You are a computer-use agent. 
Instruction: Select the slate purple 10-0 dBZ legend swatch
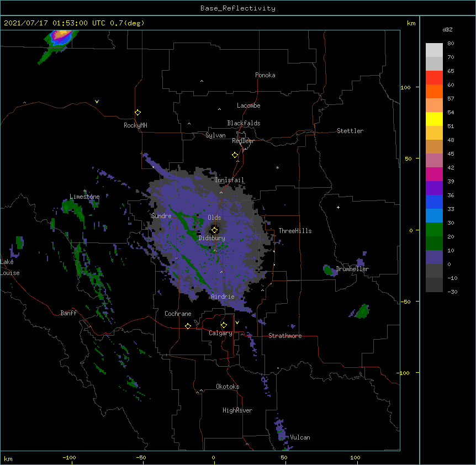[434, 257]
